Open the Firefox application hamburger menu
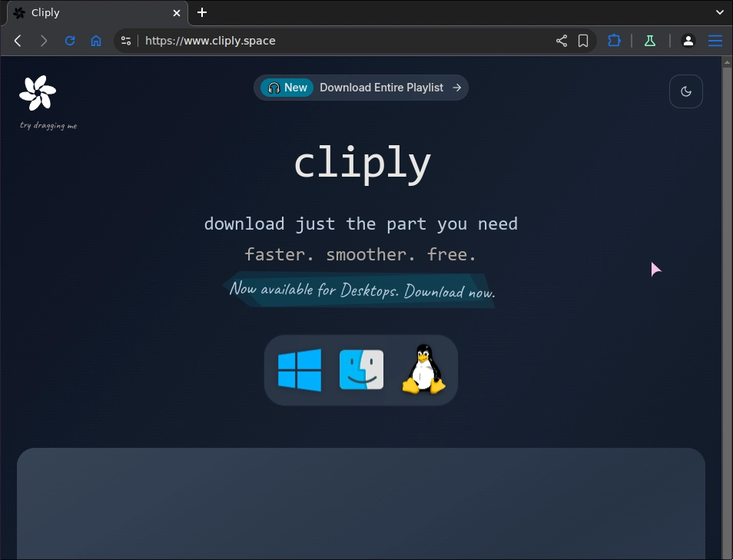 coord(715,41)
